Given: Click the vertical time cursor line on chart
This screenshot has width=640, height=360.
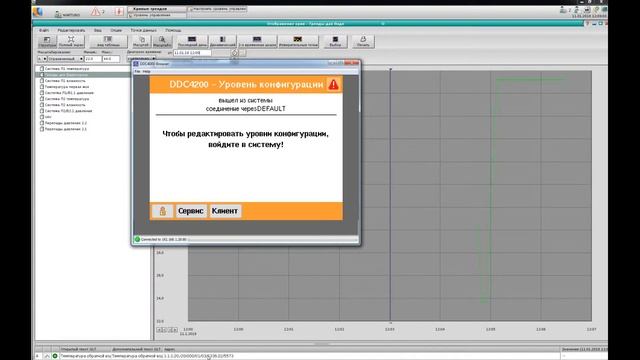Looking at the screenshot, I should tap(390, 195).
